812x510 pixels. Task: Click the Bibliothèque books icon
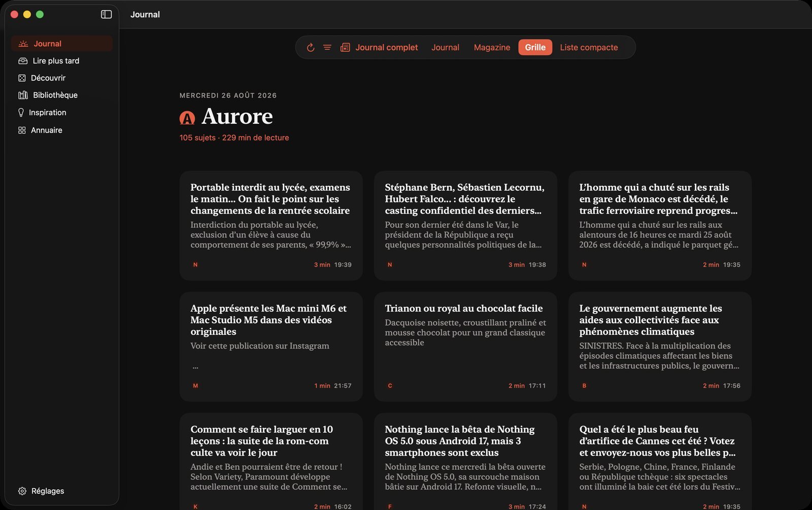point(23,95)
